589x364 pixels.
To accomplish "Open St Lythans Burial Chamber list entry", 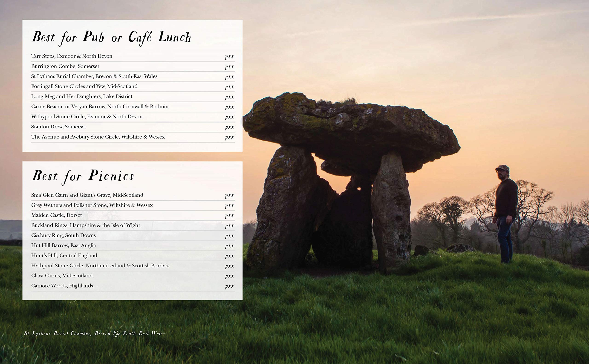I will (x=94, y=76).
